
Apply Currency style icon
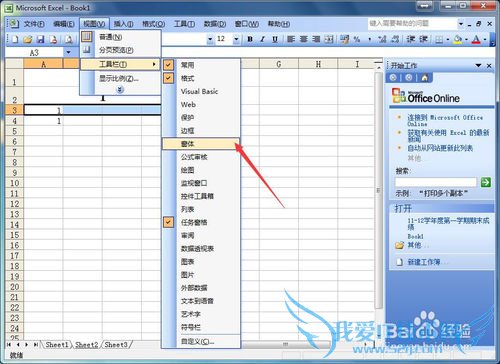(x=344, y=39)
